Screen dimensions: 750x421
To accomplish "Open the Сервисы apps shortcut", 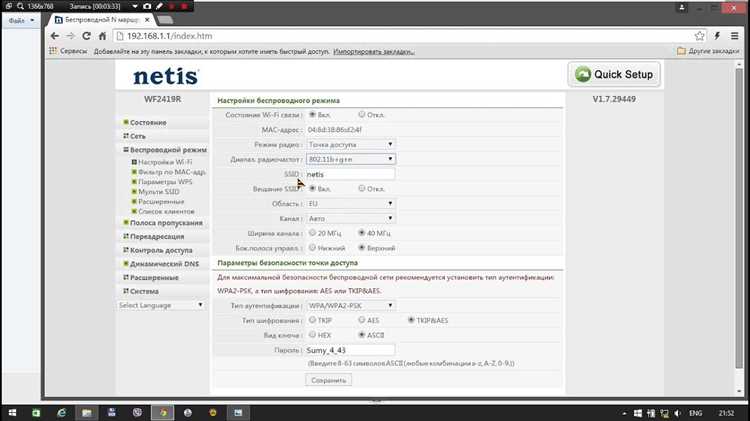I will click(x=68, y=51).
